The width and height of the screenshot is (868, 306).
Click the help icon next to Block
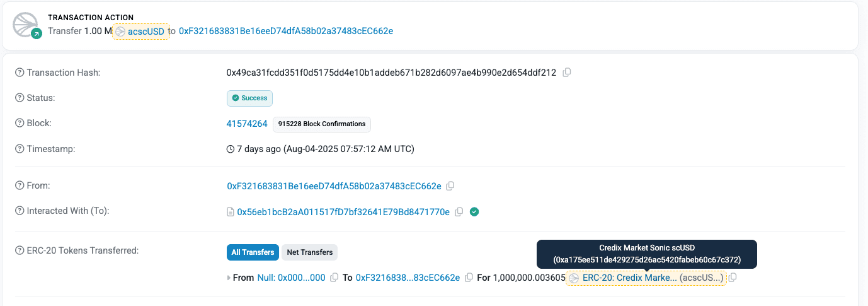pyautogui.click(x=20, y=124)
